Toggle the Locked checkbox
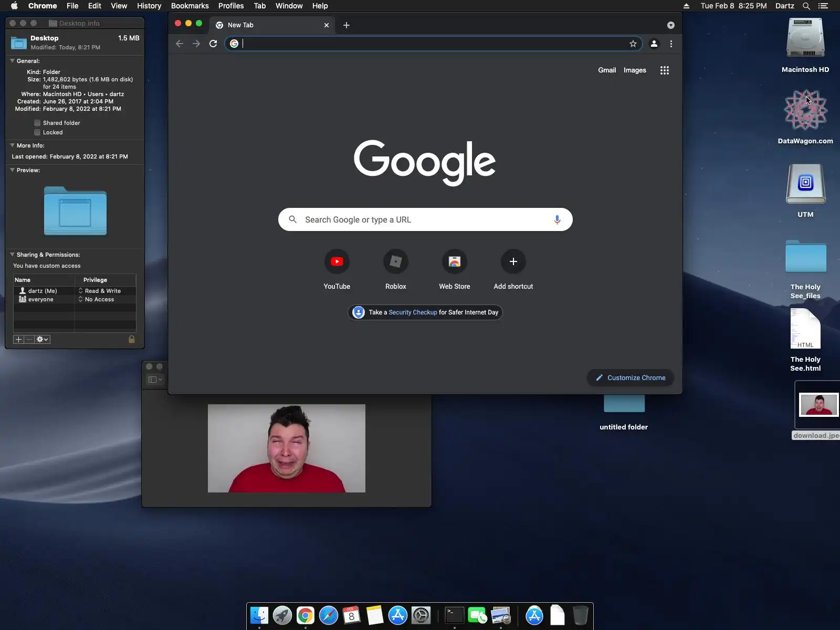Image resolution: width=840 pixels, height=630 pixels. coord(37,132)
